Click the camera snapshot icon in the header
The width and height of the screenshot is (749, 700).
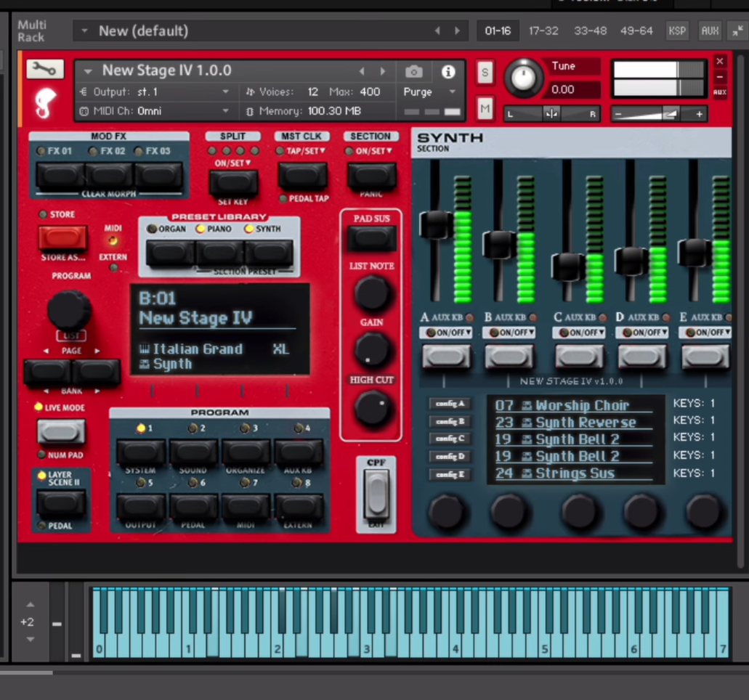(413, 71)
